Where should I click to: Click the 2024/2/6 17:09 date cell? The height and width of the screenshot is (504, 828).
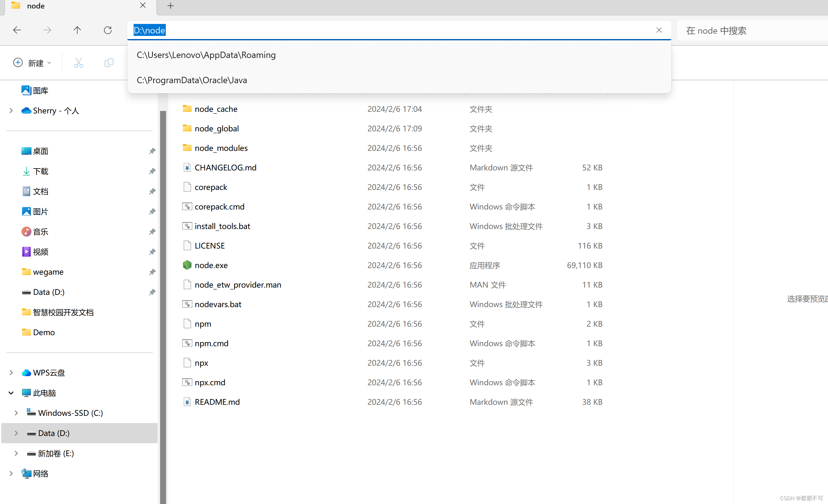pos(395,128)
